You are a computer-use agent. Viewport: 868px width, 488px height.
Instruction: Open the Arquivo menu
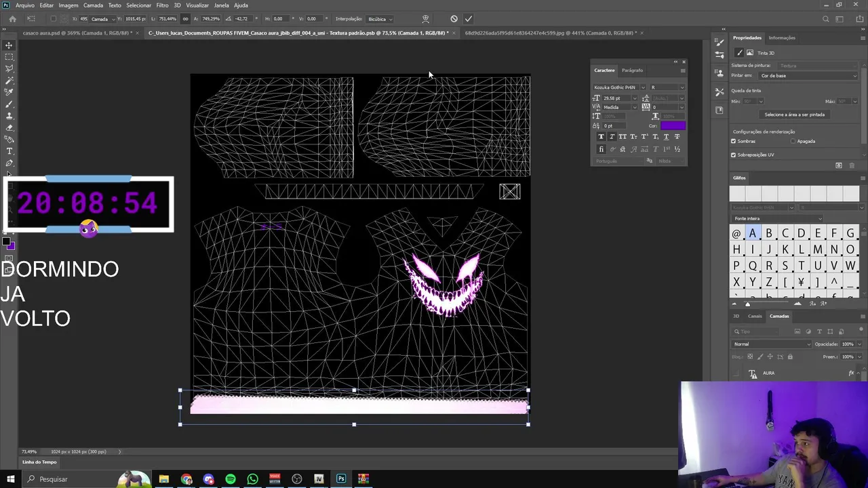click(24, 5)
